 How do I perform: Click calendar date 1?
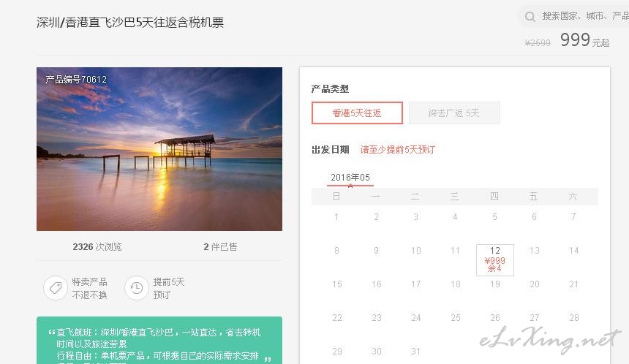pos(336,217)
